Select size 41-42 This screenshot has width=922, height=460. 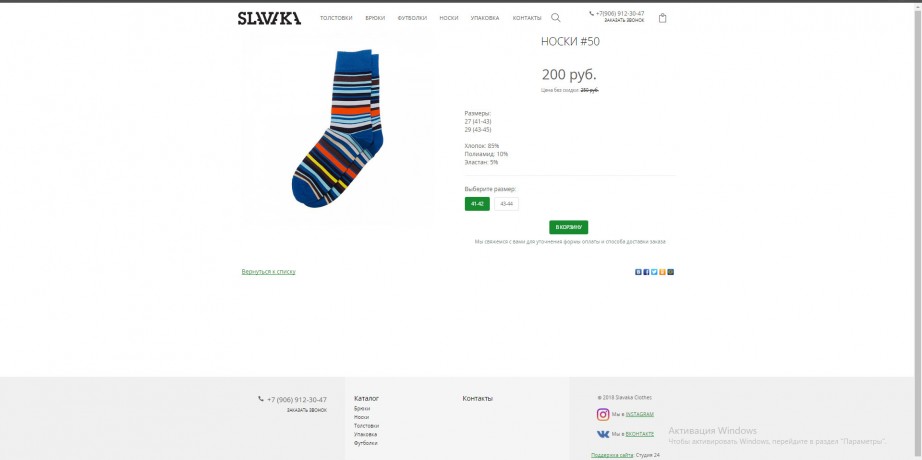pyautogui.click(x=477, y=204)
